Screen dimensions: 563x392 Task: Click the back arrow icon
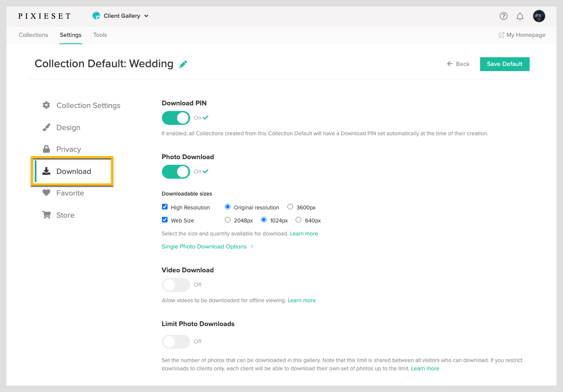450,64
